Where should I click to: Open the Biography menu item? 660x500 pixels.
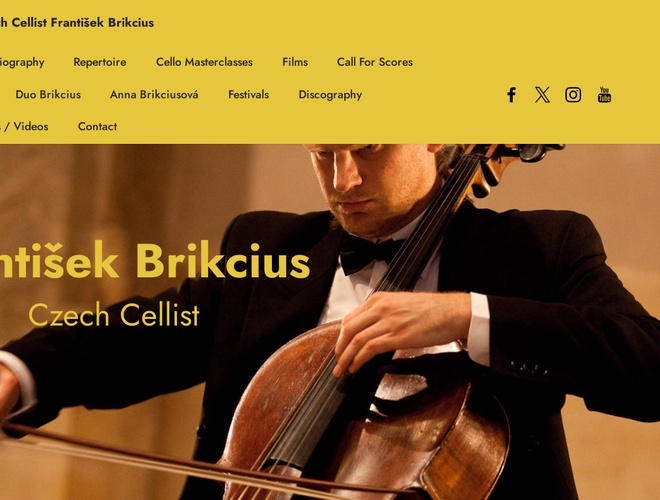(x=22, y=62)
